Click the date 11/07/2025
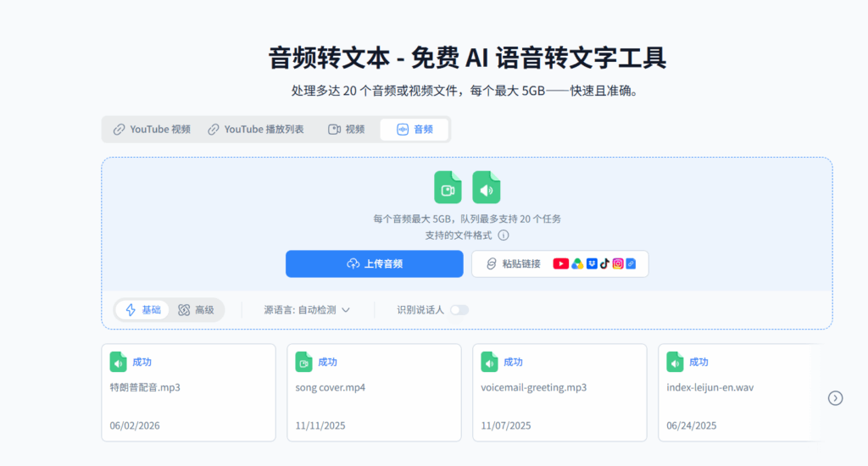The width and height of the screenshot is (868, 466). tap(505, 425)
